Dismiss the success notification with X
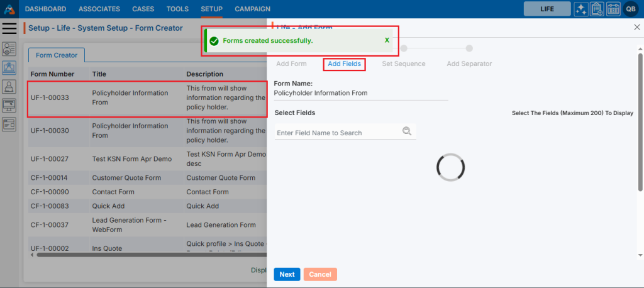 tap(387, 40)
